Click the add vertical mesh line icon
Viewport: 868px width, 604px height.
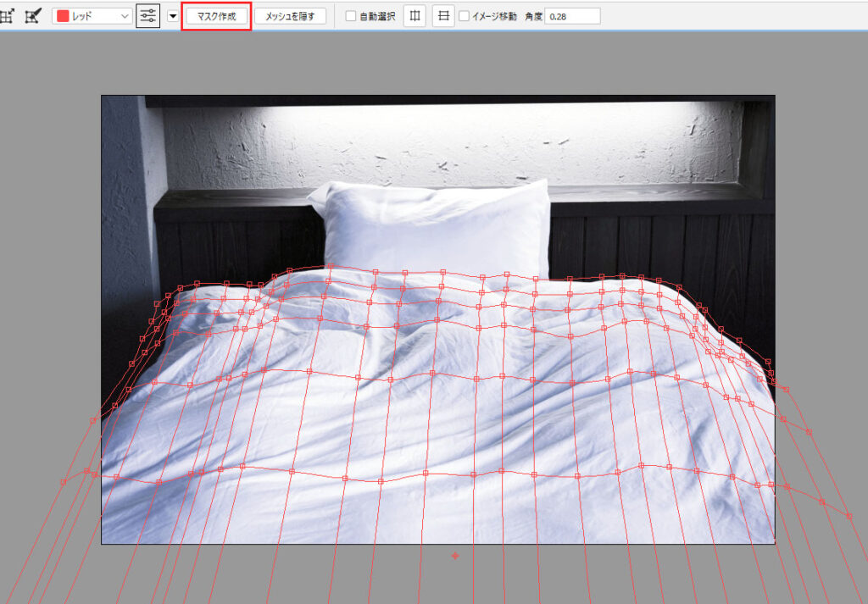tap(415, 16)
